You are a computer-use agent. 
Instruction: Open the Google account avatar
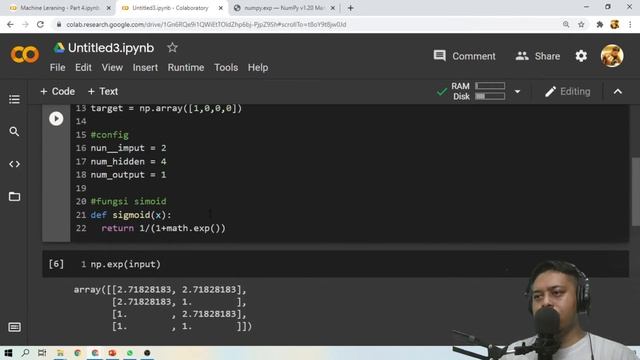pyautogui.click(x=611, y=56)
